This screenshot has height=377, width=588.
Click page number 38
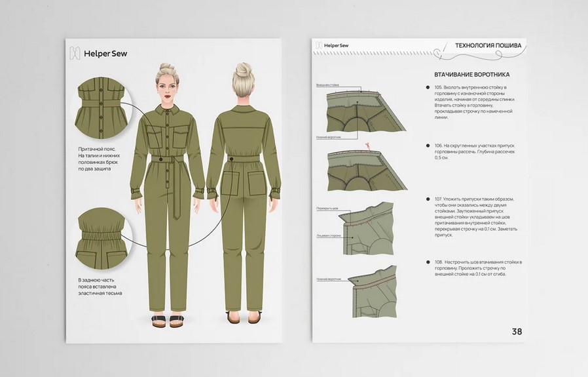pyautogui.click(x=516, y=332)
